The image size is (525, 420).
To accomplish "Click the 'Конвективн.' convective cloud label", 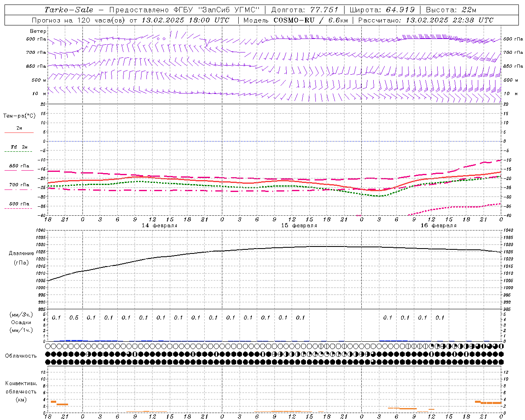I will point(21,383).
